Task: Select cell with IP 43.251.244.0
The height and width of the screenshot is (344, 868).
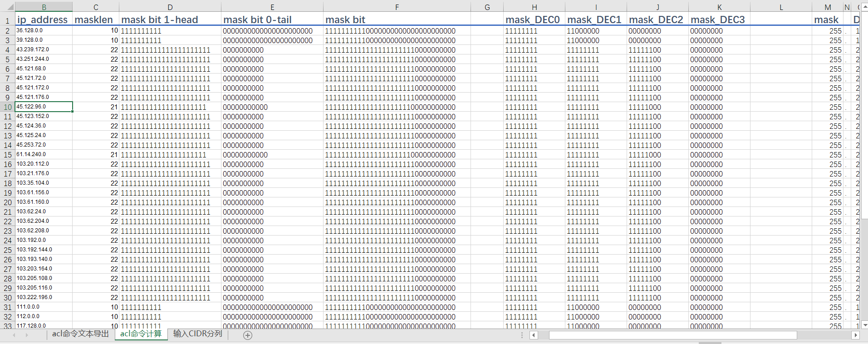Action: pyautogui.click(x=44, y=59)
